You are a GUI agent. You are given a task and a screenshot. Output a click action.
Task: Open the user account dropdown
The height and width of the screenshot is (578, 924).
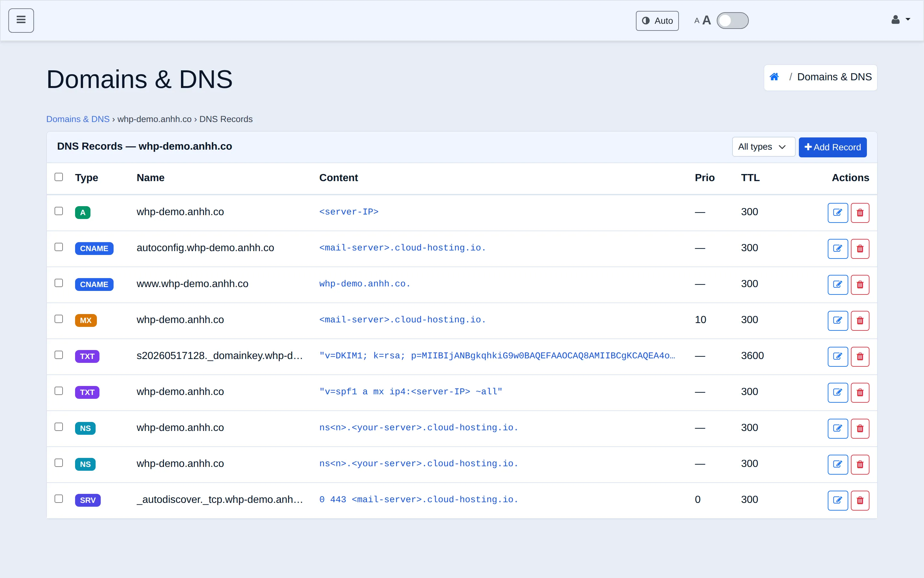click(x=901, y=20)
